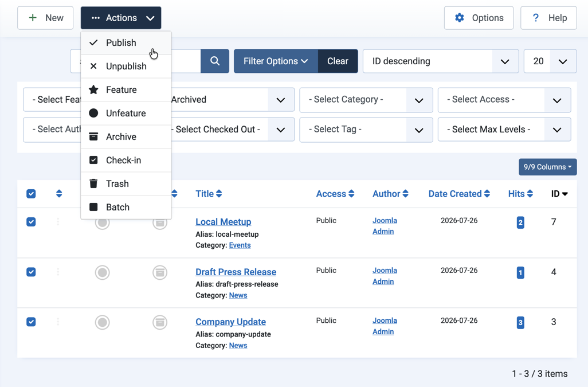
Task: Open the Local Meetup article link
Action: click(223, 222)
